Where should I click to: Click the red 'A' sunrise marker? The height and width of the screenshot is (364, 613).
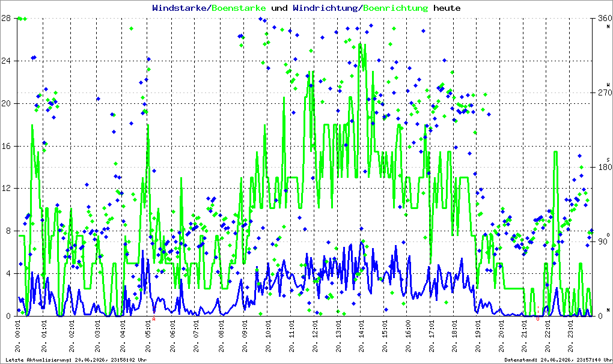pyautogui.click(x=154, y=319)
